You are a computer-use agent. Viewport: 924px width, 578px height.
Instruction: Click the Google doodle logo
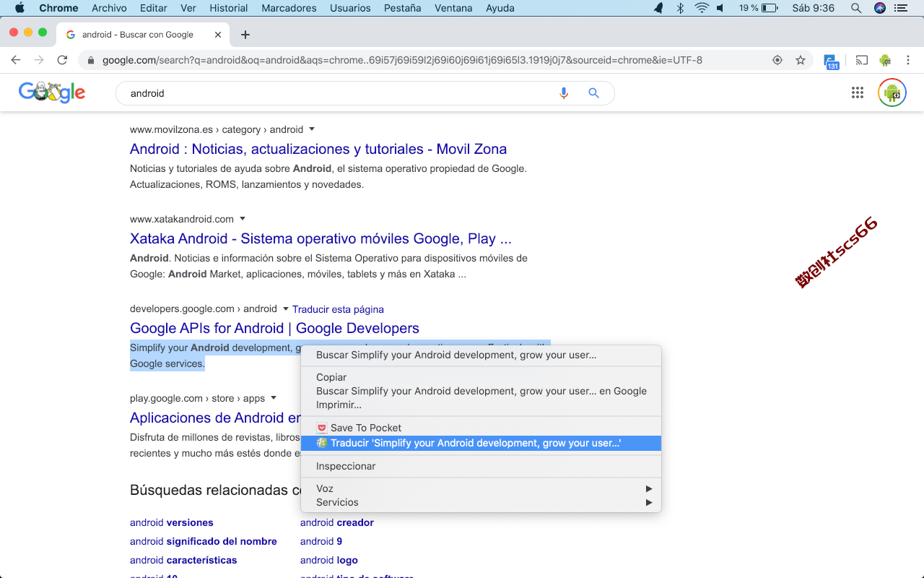(x=52, y=92)
